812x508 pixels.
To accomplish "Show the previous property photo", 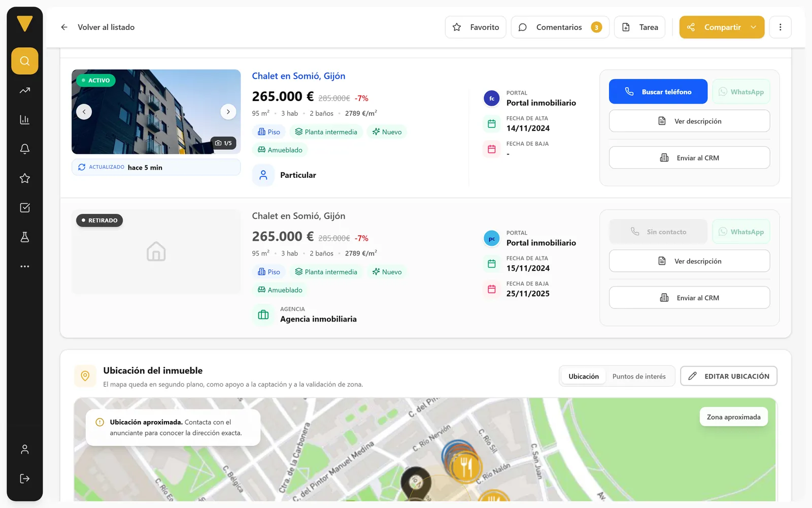I will (84, 112).
